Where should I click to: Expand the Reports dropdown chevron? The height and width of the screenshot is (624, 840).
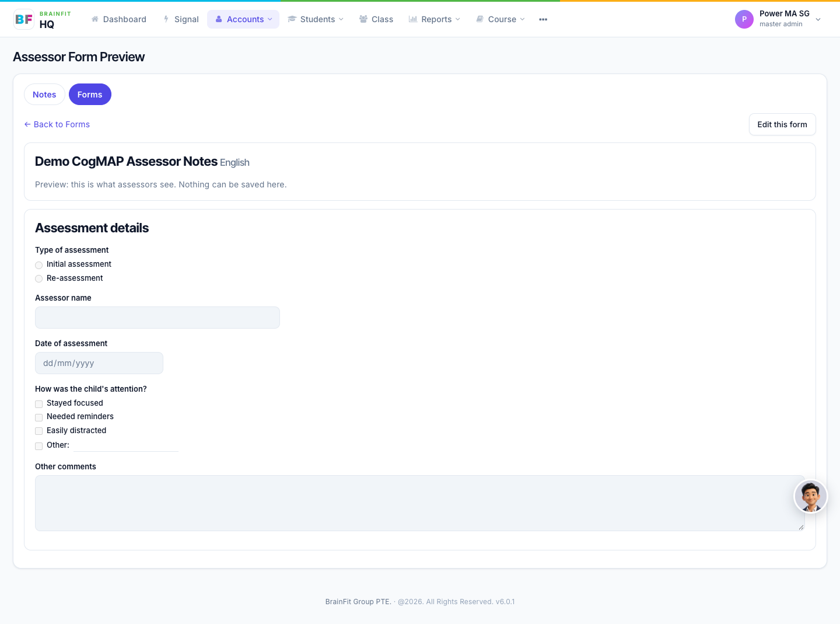[458, 19]
